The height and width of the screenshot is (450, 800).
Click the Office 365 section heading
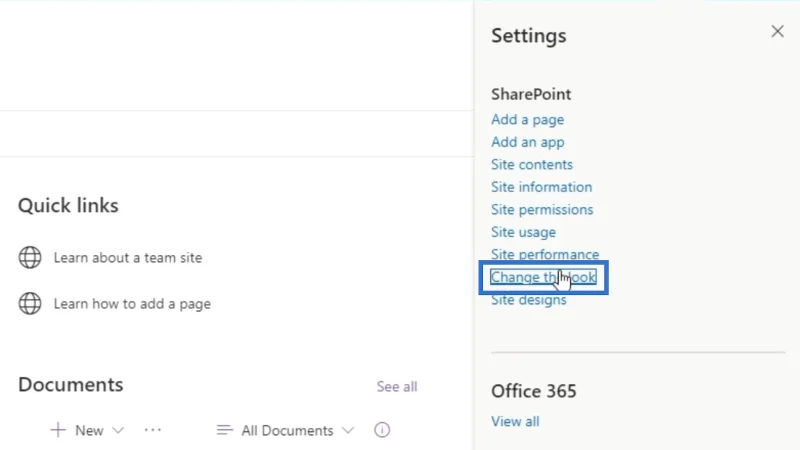(x=533, y=391)
